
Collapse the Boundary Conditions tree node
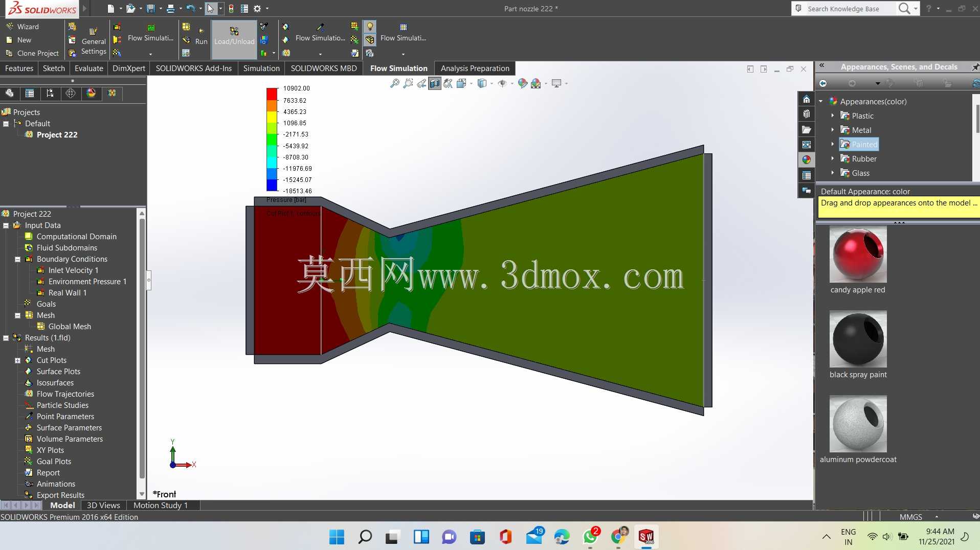pos(17,259)
